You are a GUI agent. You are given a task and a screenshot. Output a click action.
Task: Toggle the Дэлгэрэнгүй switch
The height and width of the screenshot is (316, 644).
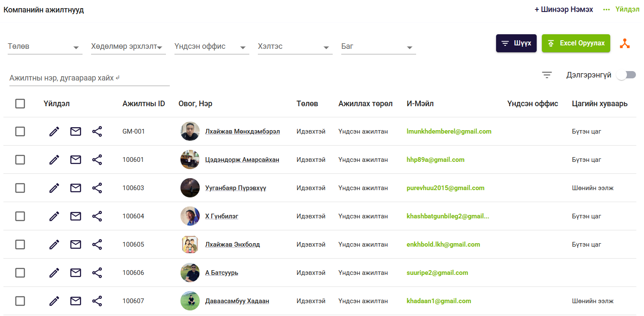coord(626,75)
